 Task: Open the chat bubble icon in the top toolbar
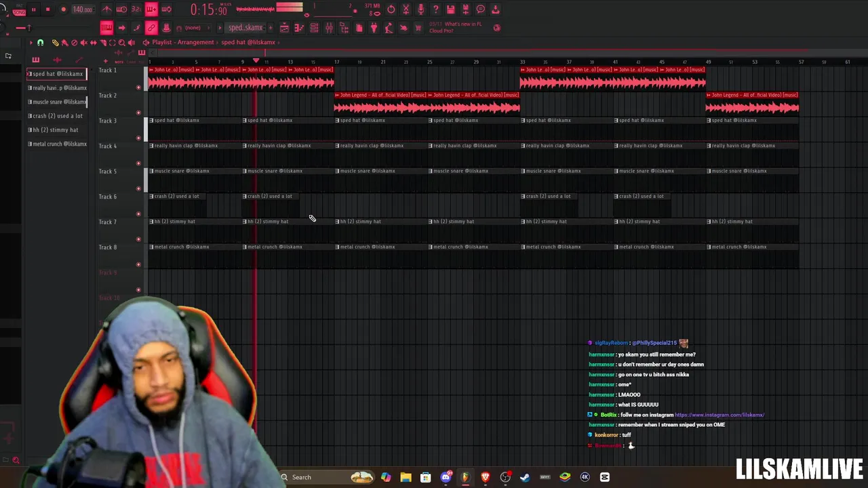click(481, 9)
